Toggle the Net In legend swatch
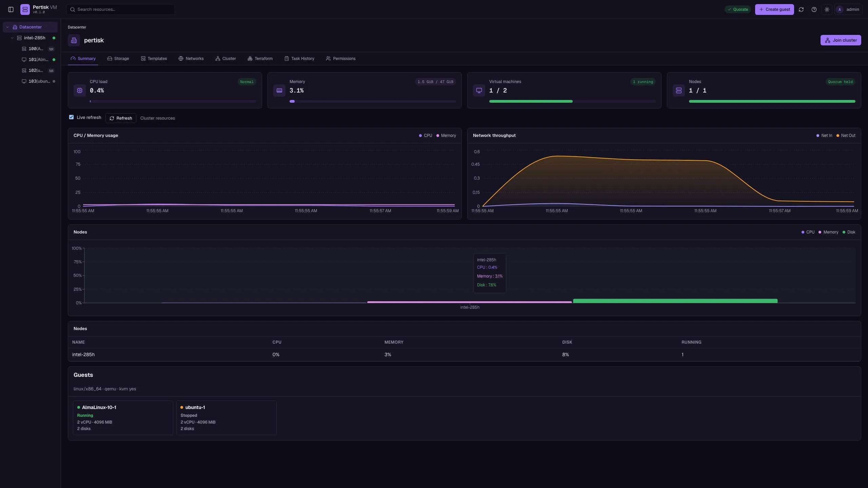This screenshot has width=868, height=488. tap(818, 136)
